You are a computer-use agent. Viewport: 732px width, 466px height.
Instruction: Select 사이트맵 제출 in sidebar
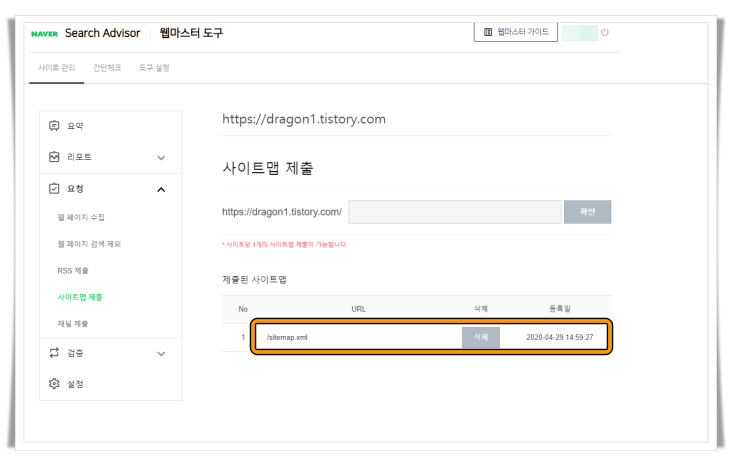[x=80, y=297]
